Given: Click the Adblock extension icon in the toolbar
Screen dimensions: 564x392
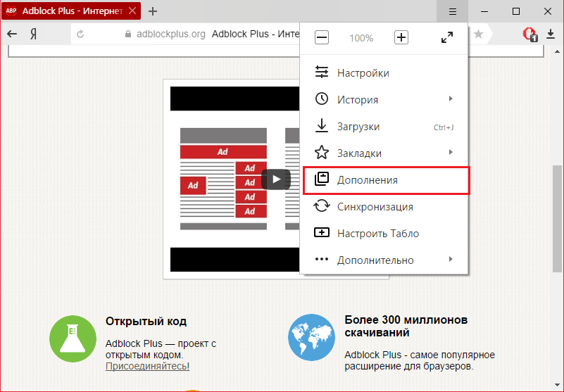Looking at the screenshot, I should [x=530, y=34].
